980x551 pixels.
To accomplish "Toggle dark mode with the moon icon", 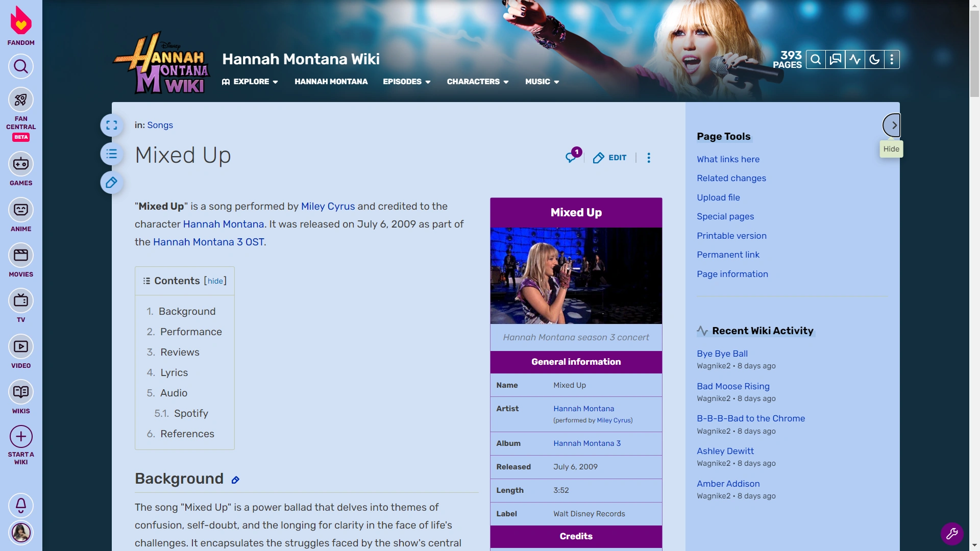I will (x=873, y=59).
